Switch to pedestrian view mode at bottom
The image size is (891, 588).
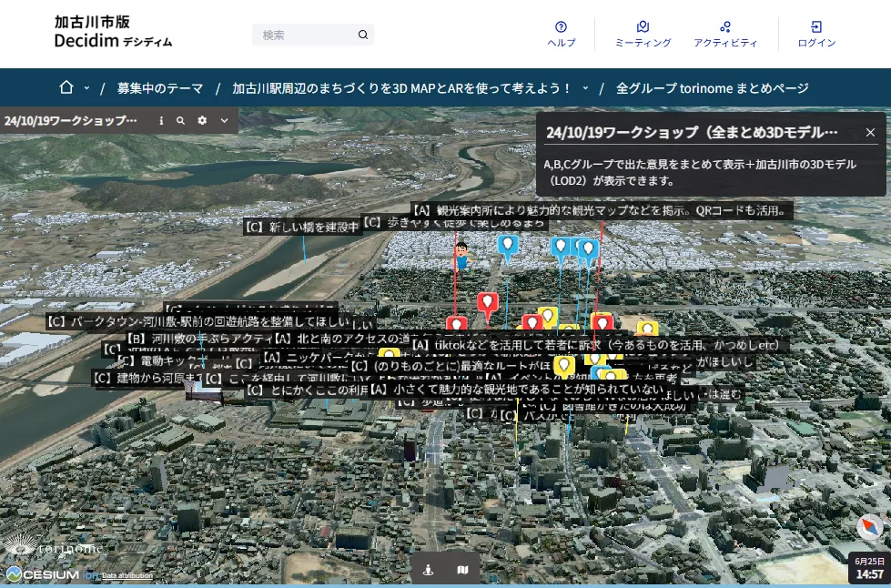coord(428,570)
